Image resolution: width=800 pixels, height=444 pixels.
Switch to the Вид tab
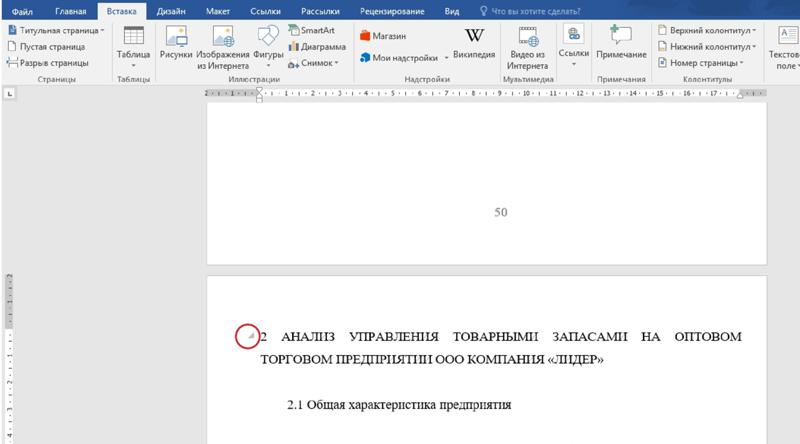[452, 11]
